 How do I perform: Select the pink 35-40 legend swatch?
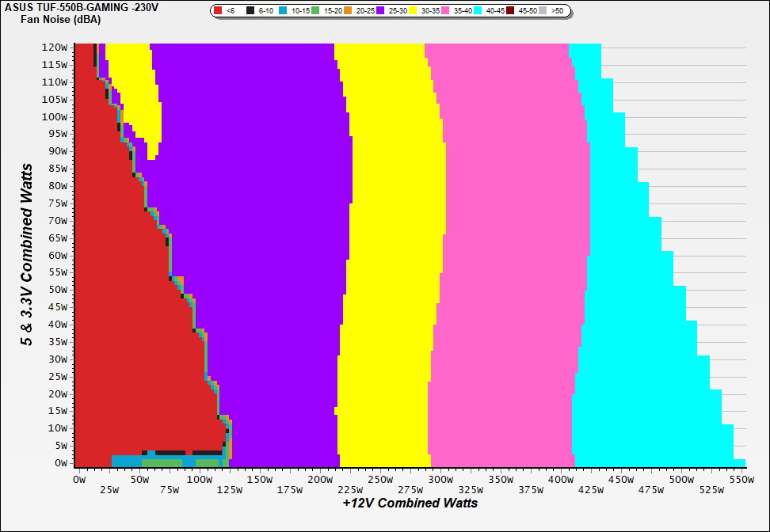pos(445,11)
